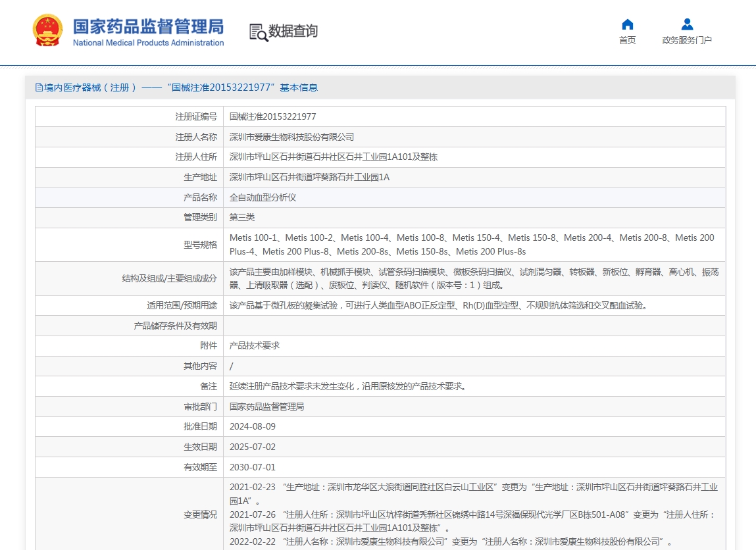The height and width of the screenshot is (550, 756).
Task: Open the 政务服务门户 user portal icon
Action: 687,24
